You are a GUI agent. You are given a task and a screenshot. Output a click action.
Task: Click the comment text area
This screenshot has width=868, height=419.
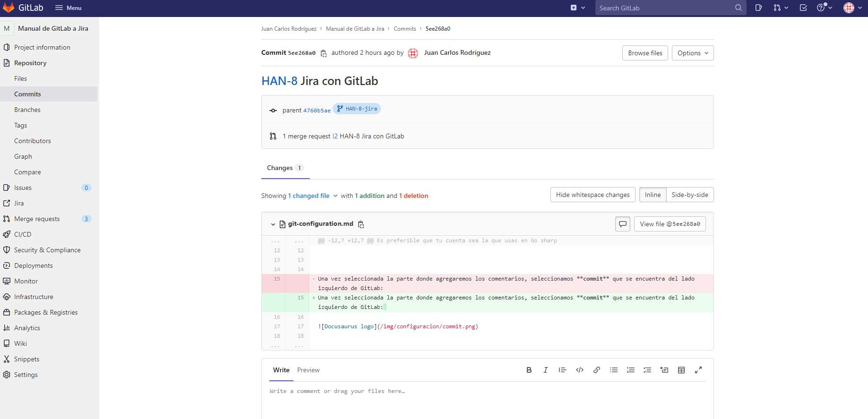pos(487,401)
